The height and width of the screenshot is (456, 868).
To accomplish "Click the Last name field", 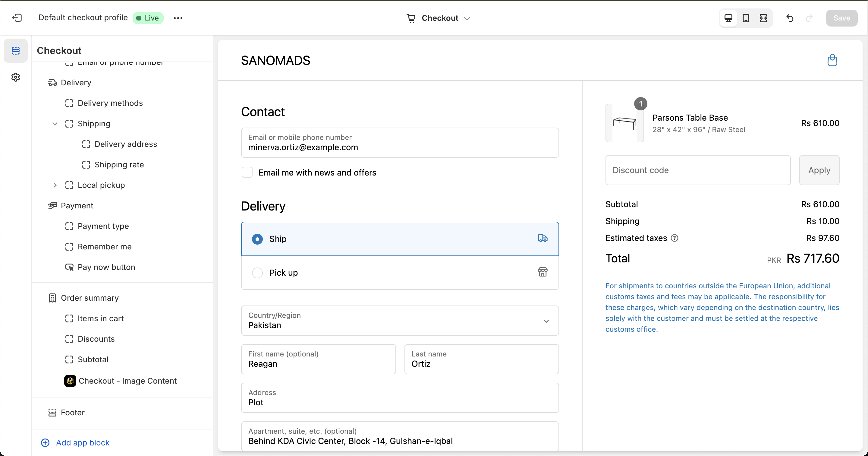I will point(482,359).
